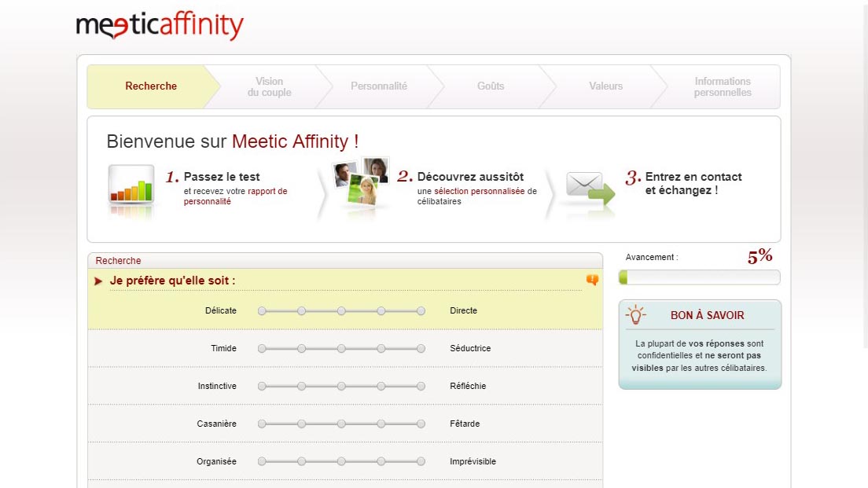Pick the second point from Casanière
Screen dimensions: 868x488
click(x=302, y=424)
